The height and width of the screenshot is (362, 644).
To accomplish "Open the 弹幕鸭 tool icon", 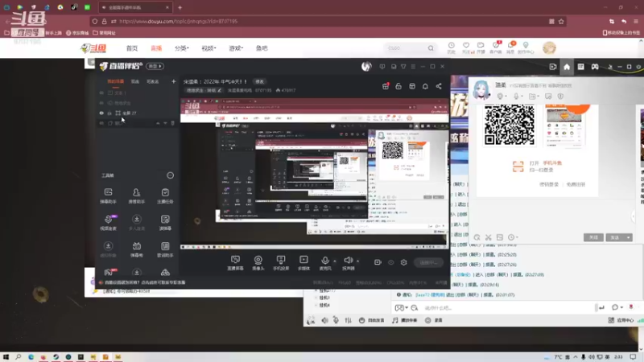I will click(x=136, y=249).
